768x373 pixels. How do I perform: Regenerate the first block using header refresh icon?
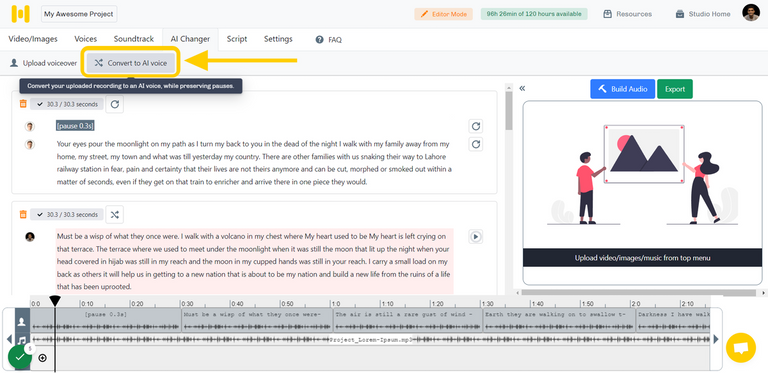point(115,104)
